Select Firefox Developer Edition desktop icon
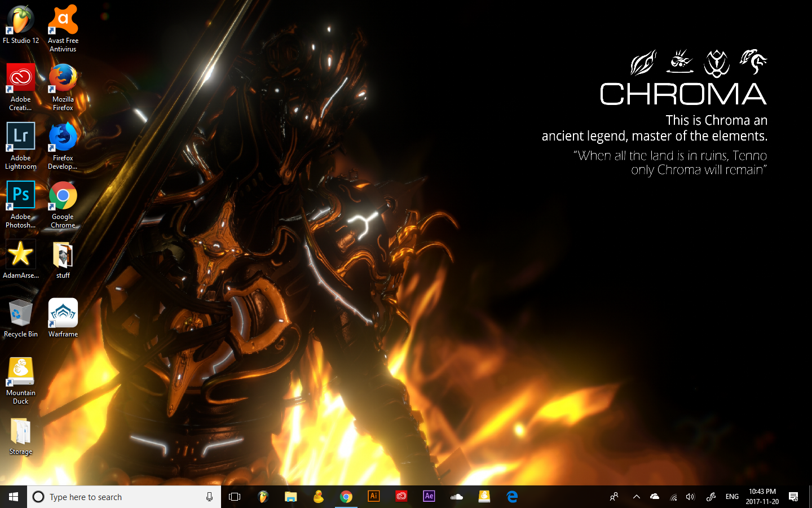Image resolution: width=812 pixels, height=508 pixels. (x=63, y=146)
